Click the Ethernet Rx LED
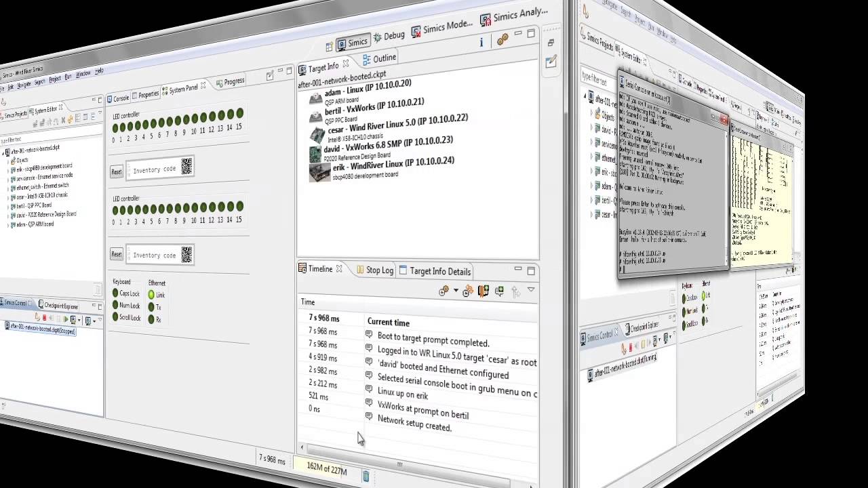Viewport: 868px width, 488px height. click(x=151, y=319)
